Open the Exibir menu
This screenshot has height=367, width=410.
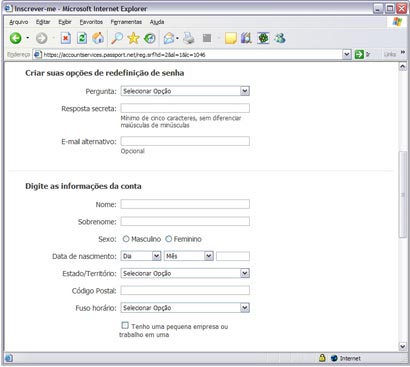(x=65, y=22)
